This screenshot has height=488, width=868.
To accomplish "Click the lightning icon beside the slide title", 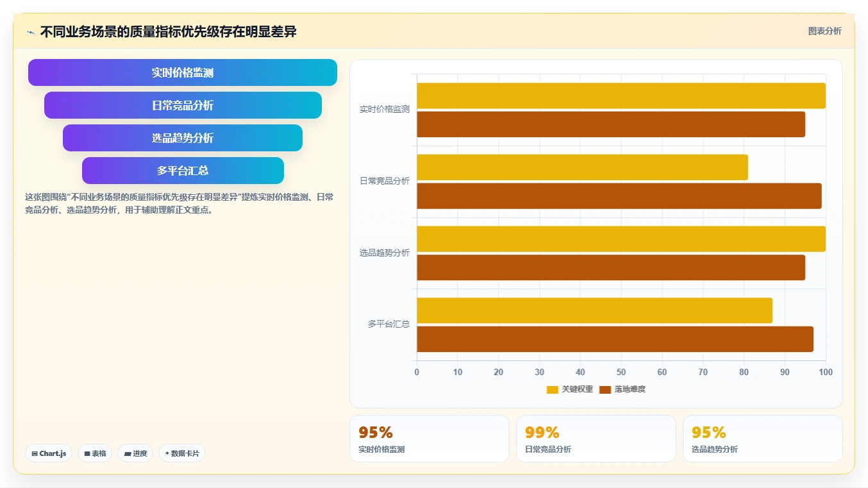I will point(30,32).
